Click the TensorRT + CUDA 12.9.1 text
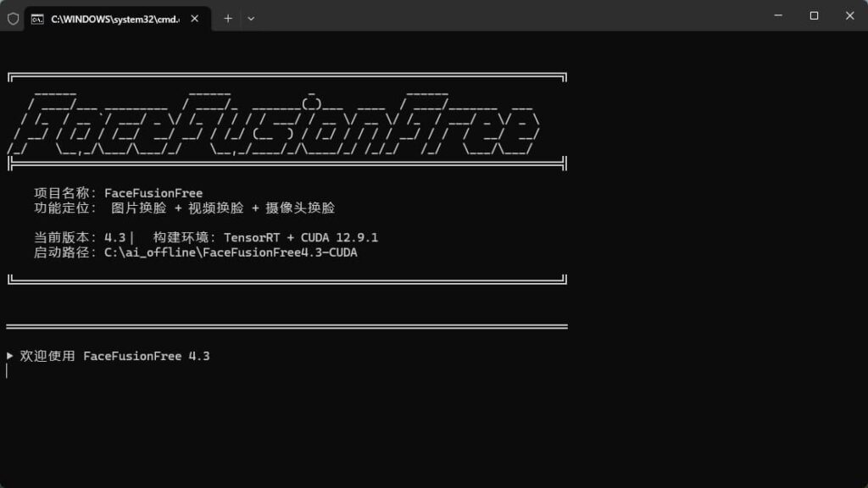 (x=300, y=237)
